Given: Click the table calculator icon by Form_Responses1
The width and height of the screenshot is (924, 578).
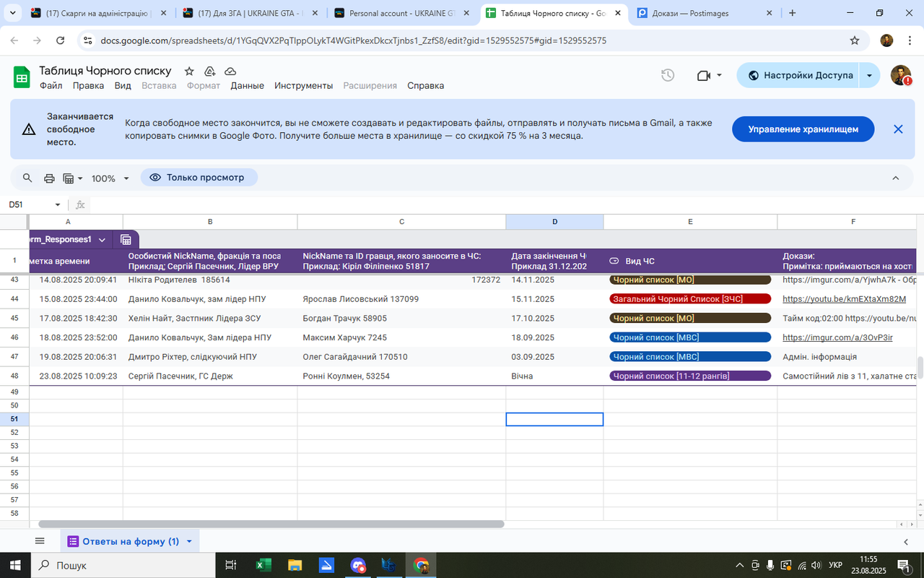Looking at the screenshot, I should coord(126,239).
